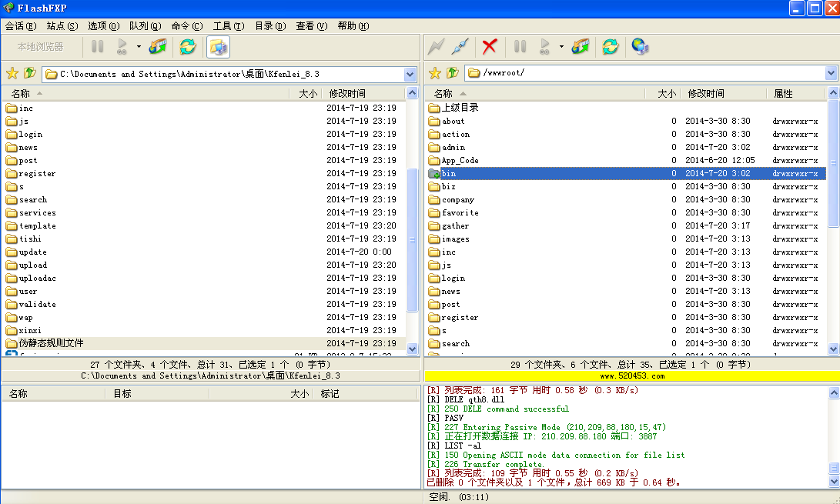Viewport: 840px width, 504px height.
Task: Go up one folder in remote pane
Action: [x=453, y=73]
